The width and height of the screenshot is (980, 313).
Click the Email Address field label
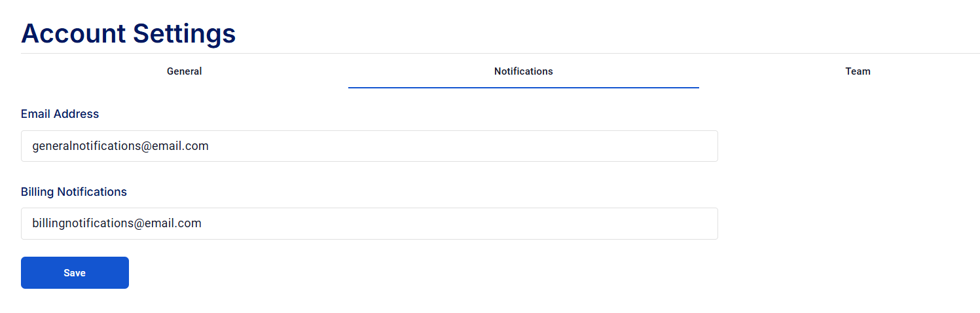click(x=60, y=114)
